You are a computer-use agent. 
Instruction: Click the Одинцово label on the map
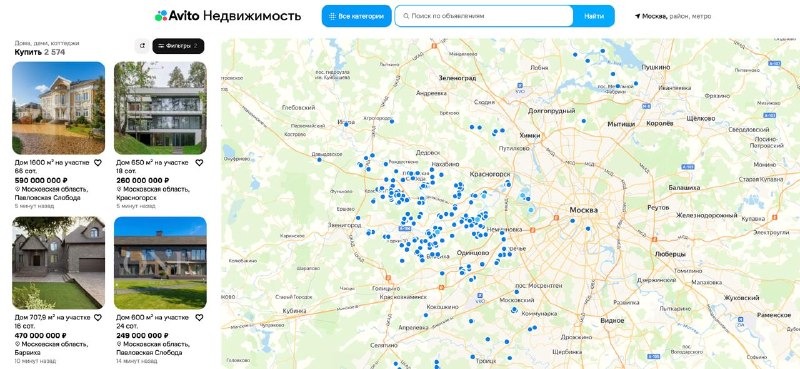(472, 253)
